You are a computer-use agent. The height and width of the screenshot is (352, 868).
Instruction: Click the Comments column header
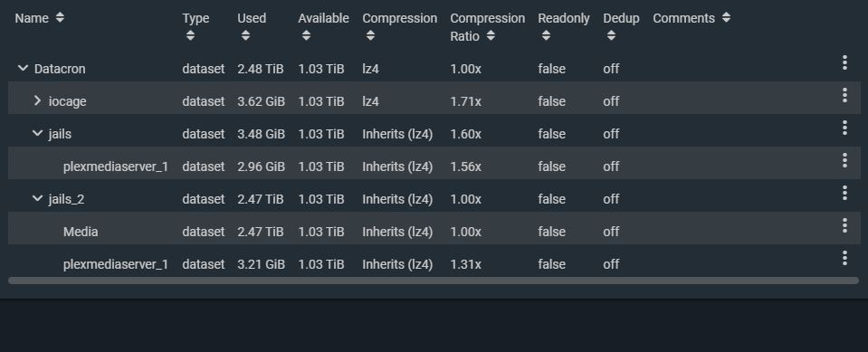[683, 18]
